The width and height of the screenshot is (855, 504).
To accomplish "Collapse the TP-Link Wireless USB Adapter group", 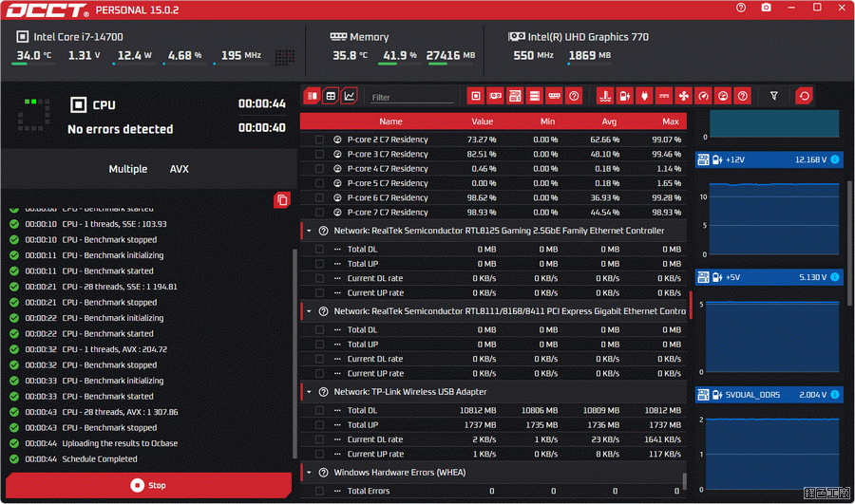I will pyautogui.click(x=308, y=392).
